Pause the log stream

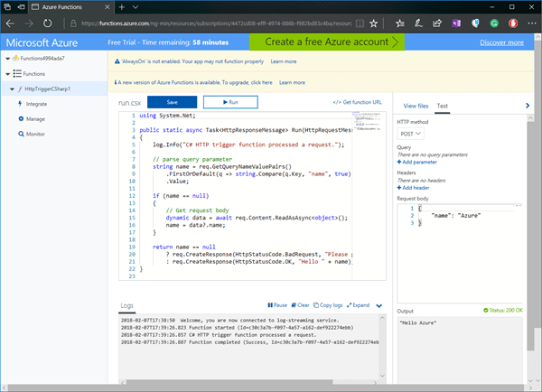click(x=278, y=305)
